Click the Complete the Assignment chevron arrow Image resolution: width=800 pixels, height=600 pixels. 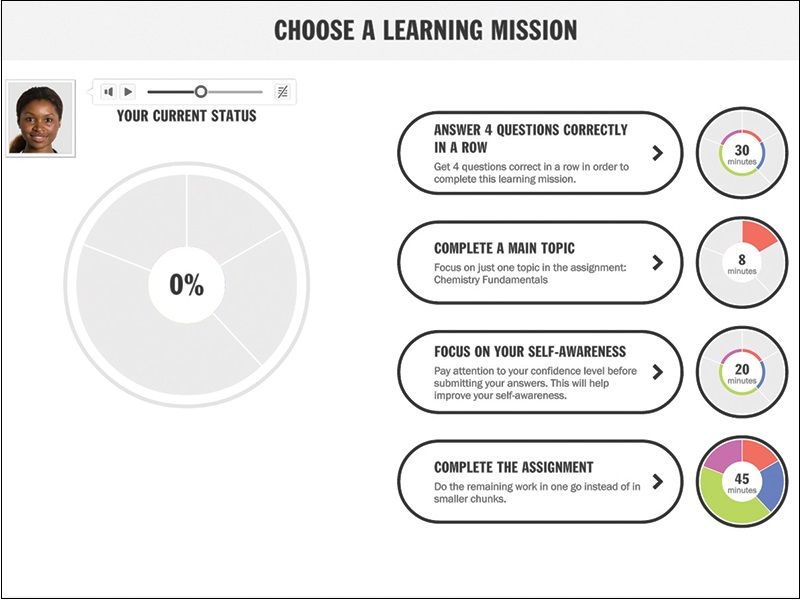click(x=657, y=482)
